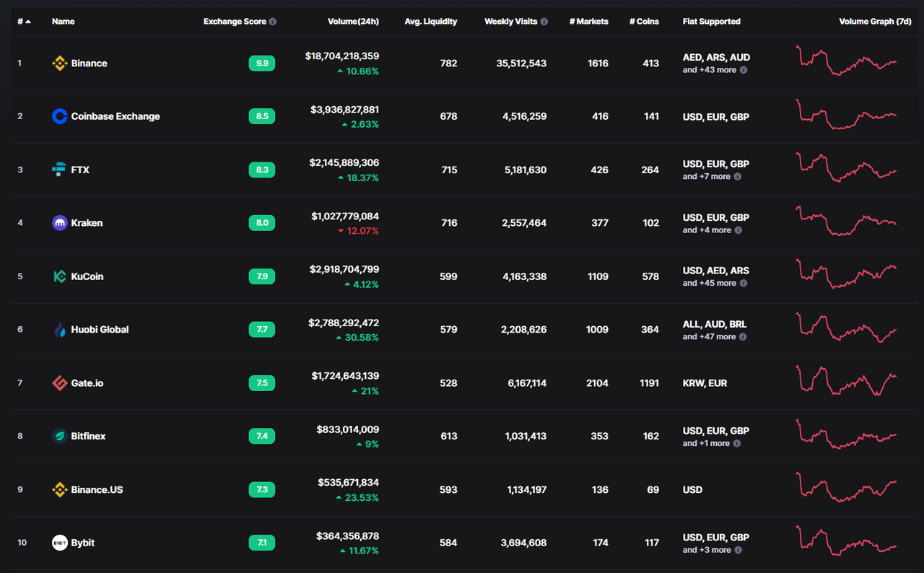The height and width of the screenshot is (573, 924).
Task: Click the Huobi Global logo icon
Action: [60, 330]
